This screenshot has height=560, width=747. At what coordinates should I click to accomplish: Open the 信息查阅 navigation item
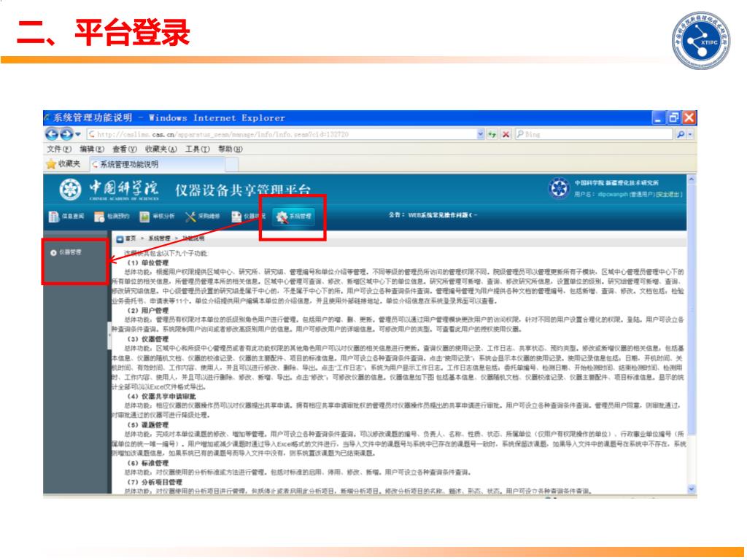(x=66, y=217)
